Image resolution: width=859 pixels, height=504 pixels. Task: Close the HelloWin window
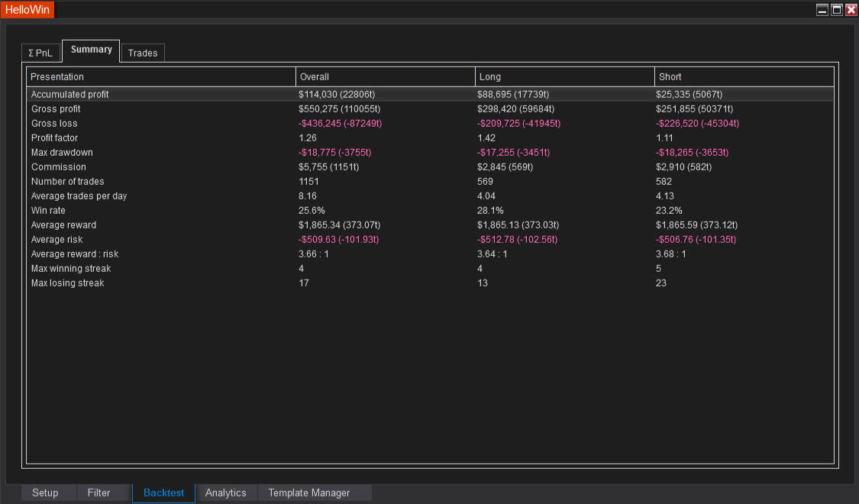[851, 10]
